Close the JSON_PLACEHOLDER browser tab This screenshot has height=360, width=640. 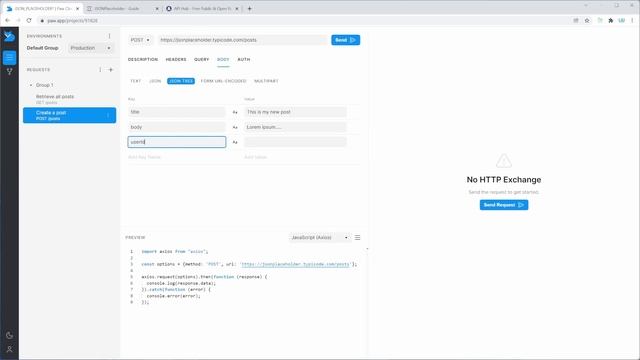(78, 9)
